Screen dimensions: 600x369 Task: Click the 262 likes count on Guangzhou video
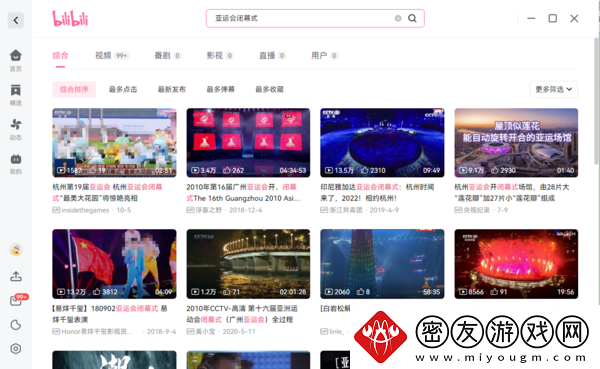pyautogui.click(x=233, y=170)
